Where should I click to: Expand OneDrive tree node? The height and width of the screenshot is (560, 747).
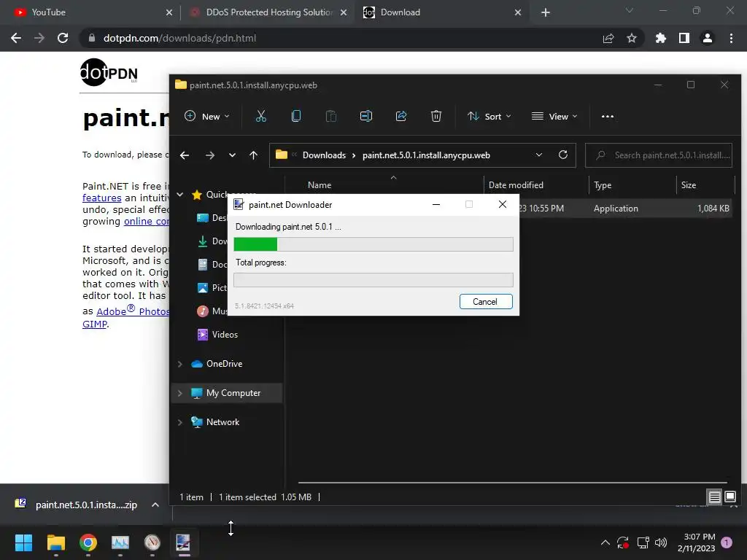(x=180, y=364)
